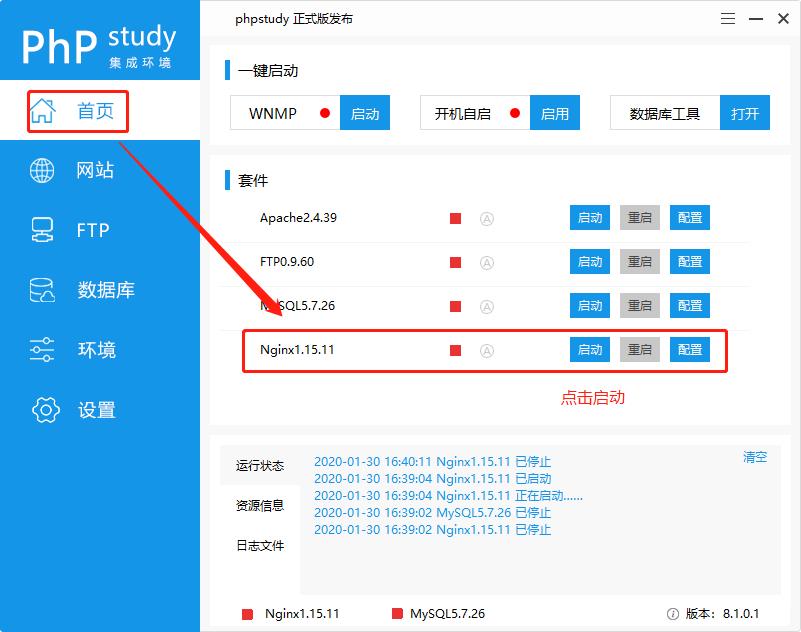Enable 开机自启 with the 启用 button
The height and width of the screenshot is (632, 801).
click(555, 113)
